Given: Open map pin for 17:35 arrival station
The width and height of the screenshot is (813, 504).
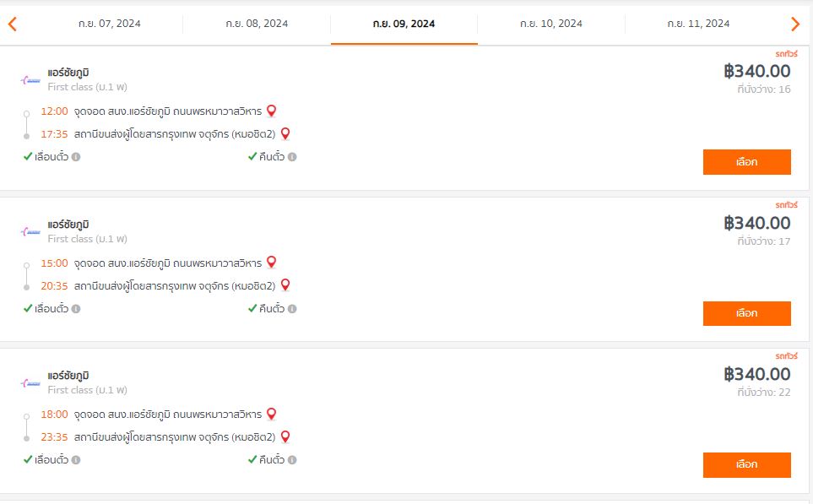Looking at the screenshot, I should click(x=285, y=133).
